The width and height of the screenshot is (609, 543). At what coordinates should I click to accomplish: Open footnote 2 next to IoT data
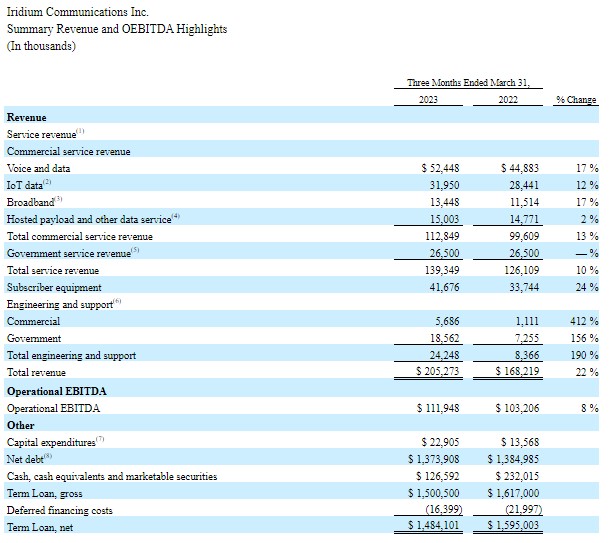pyautogui.click(x=47, y=183)
